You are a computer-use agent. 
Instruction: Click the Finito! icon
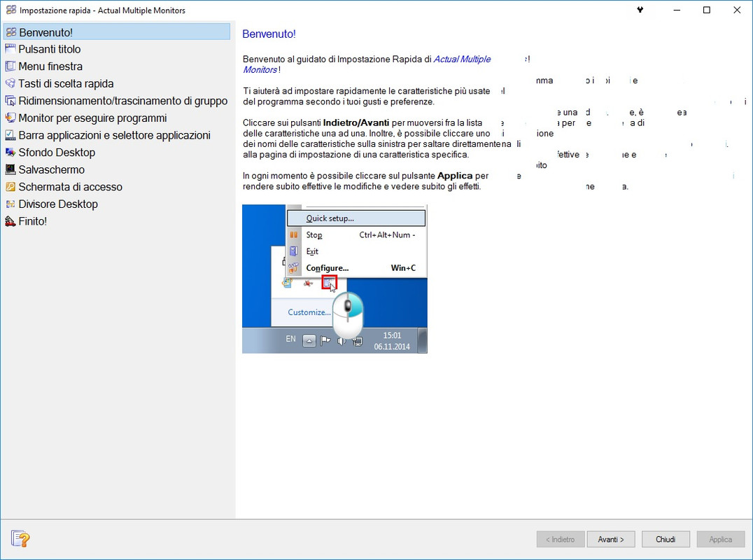(x=10, y=221)
